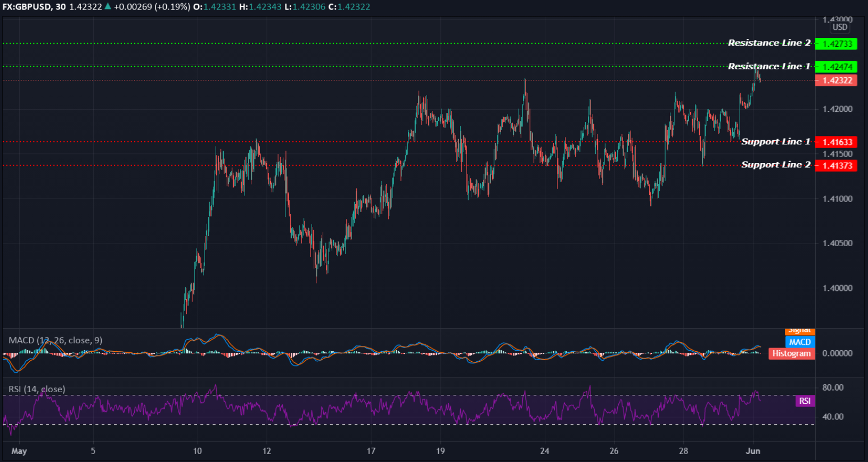The image size is (868, 462).
Task: Click the 1.41500 price axis label
Action: (x=838, y=154)
